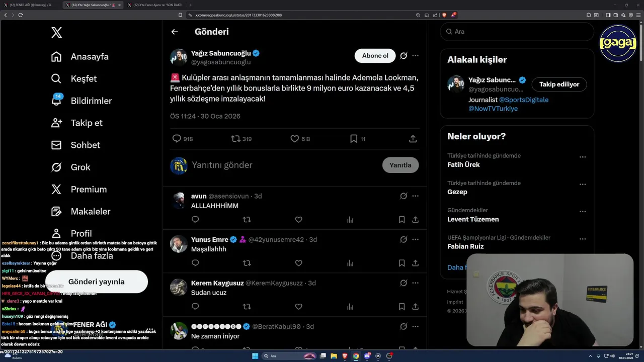Open Makaleler articles
Viewport: 644px width, 362px height.
[80, 212]
